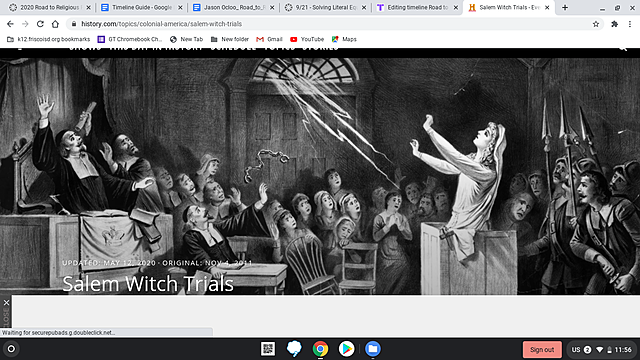Check battery icon in system tray

tap(609, 350)
